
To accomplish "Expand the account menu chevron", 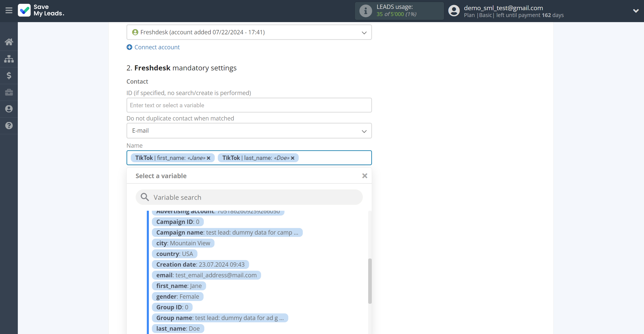I will tap(636, 11).
